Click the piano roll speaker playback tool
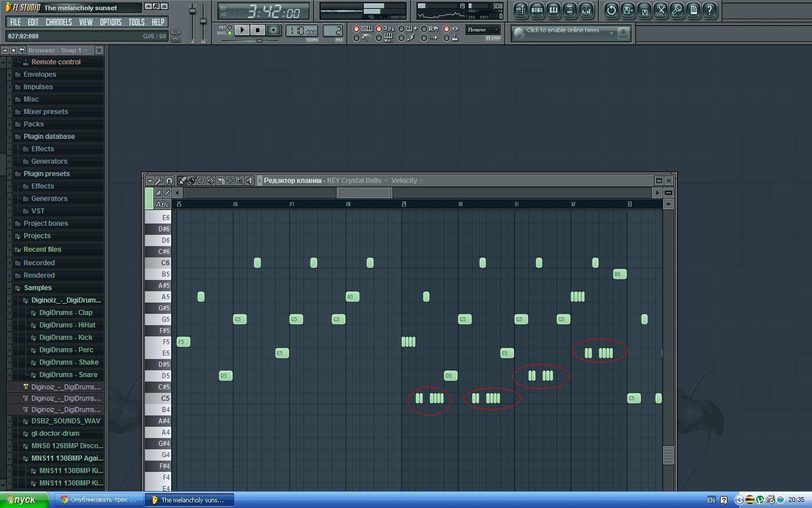This screenshot has width=812, height=508. 249,181
